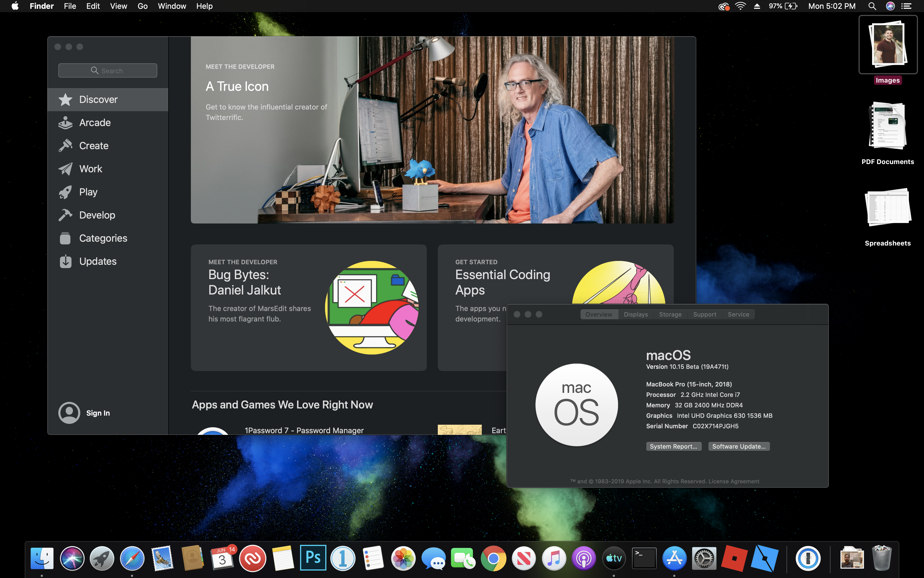Open Updates in the App Store sidebar
924x578 pixels.
pos(108,261)
